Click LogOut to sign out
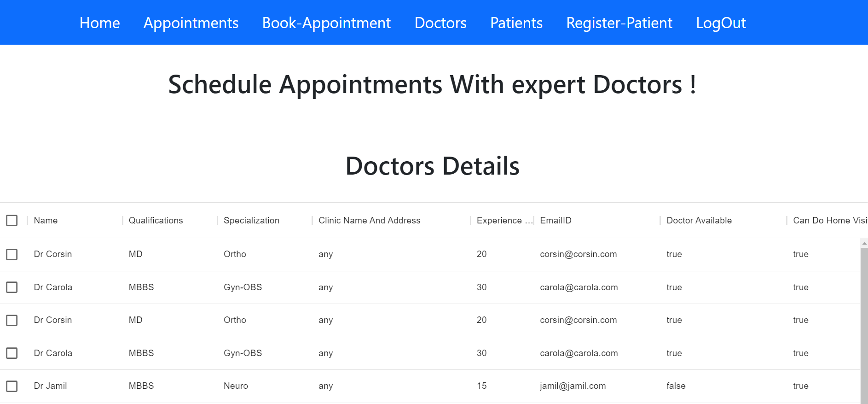 pos(721,23)
